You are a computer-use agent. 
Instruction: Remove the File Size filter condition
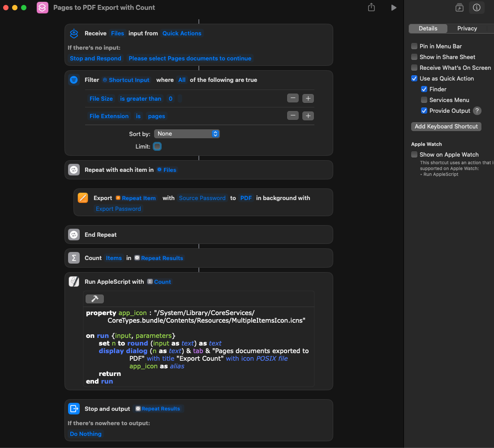[292, 98]
